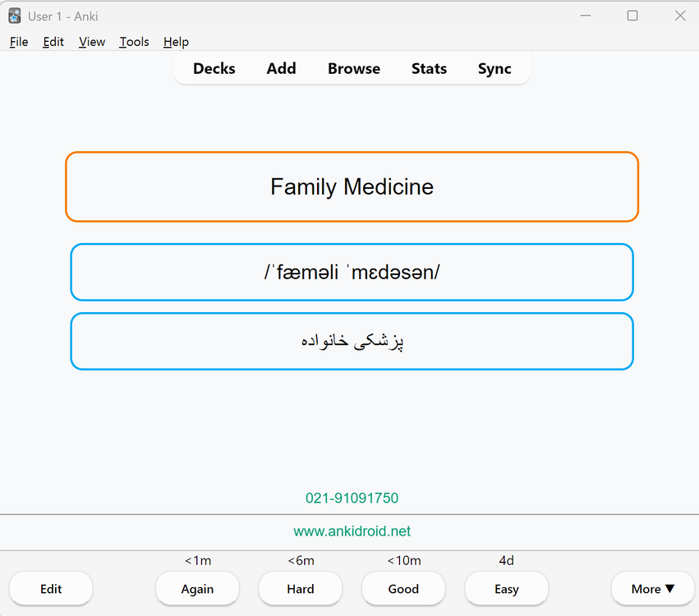
Task: Click the Edit button below the card
Action: [x=51, y=589]
